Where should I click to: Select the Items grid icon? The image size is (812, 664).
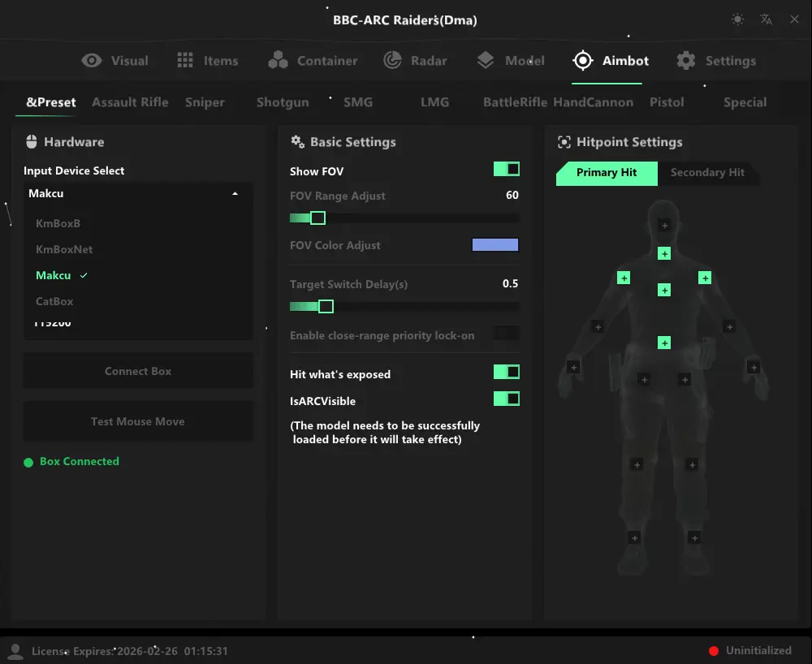(x=187, y=60)
